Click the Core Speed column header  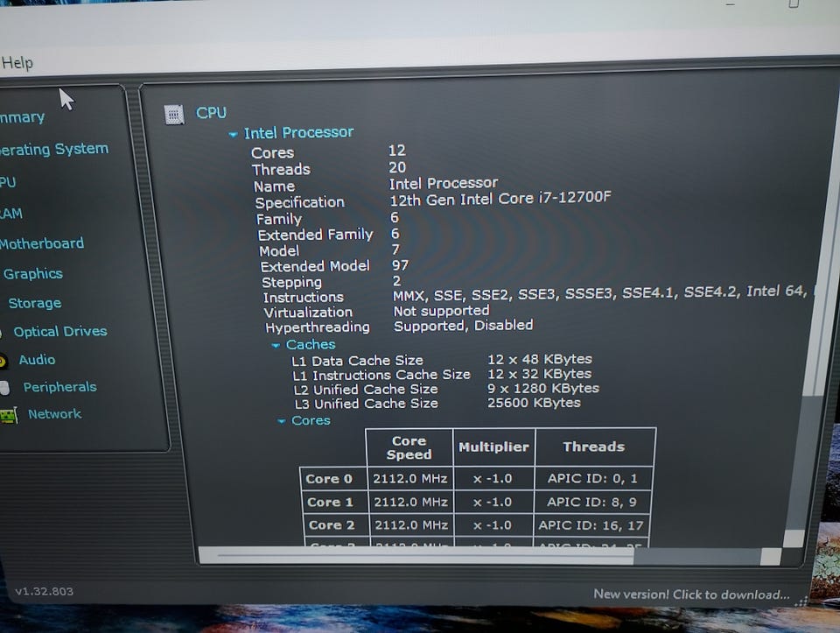pos(409,447)
